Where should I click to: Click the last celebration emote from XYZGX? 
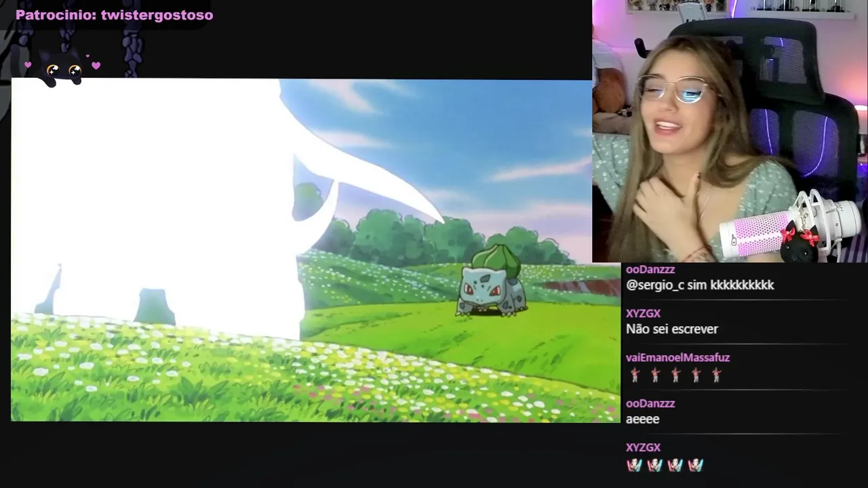click(x=695, y=465)
